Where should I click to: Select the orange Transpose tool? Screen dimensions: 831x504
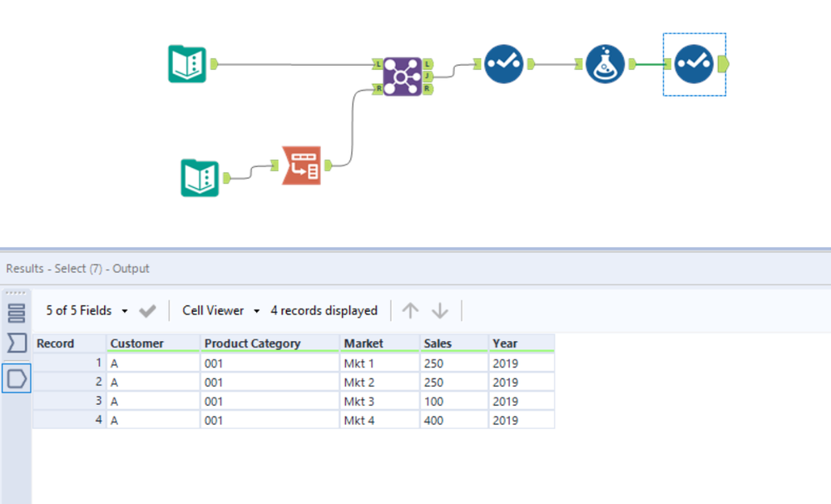[x=302, y=166]
